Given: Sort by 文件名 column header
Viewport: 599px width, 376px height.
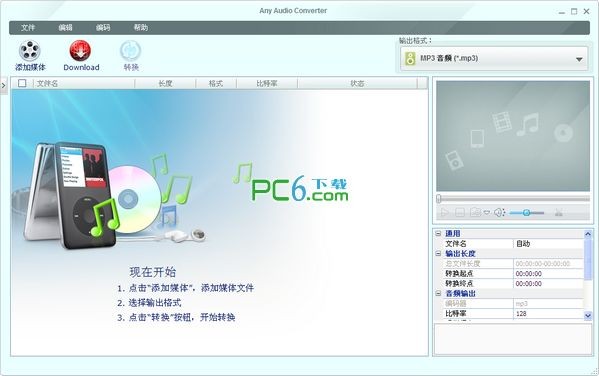Looking at the screenshot, I should (x=84, y=83).
